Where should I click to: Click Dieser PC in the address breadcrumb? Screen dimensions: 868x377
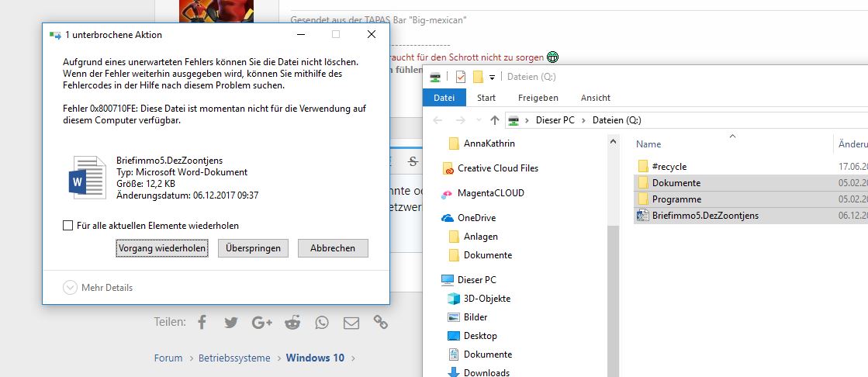click(555, 120)
